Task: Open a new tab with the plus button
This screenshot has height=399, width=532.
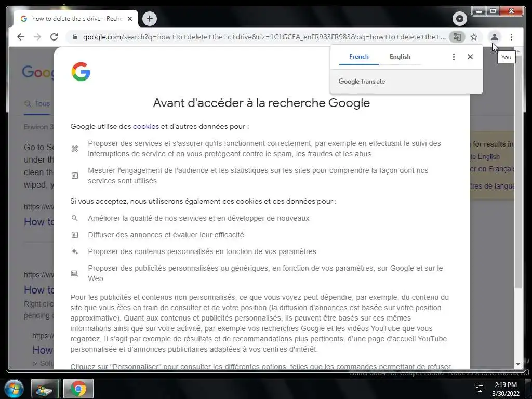Action: (x=150, y=19)
